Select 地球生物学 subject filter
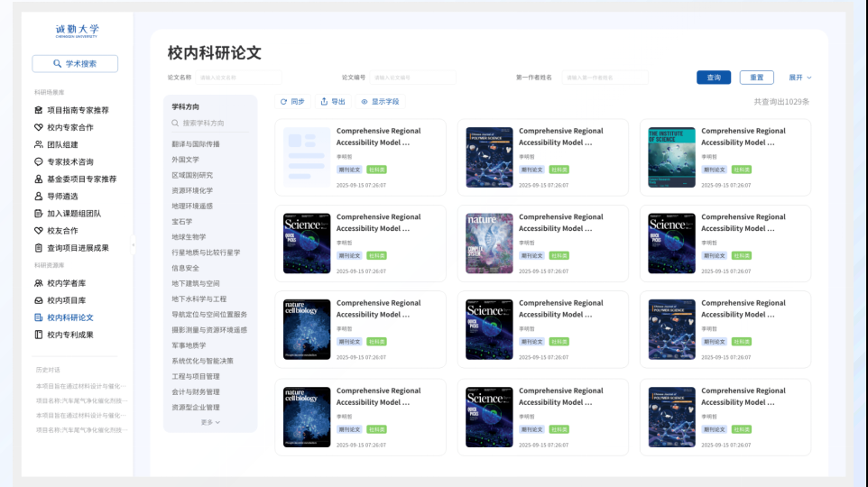The image size is (868, 487). pos(189,237)
